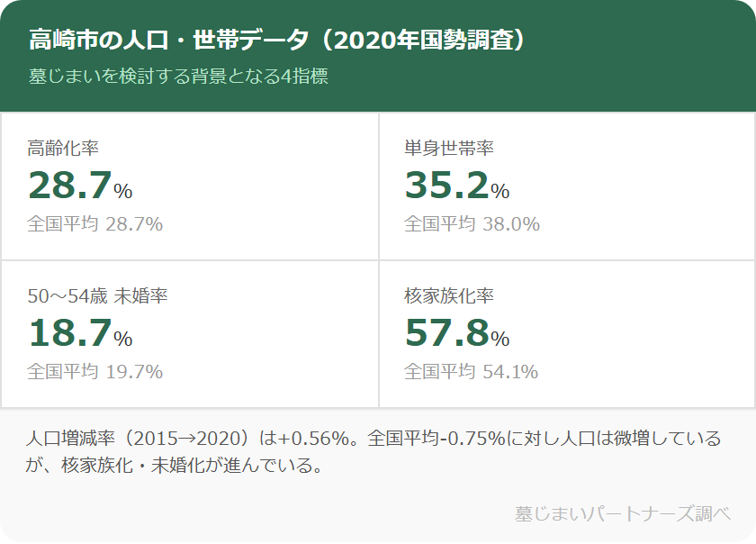
Task: Click the 高齢化率 card label
Action: (x=64, y=149)
